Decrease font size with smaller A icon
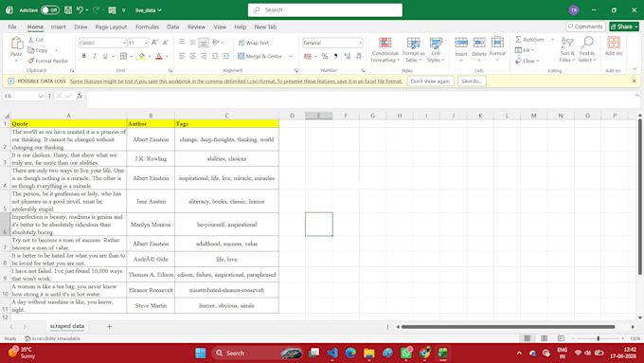This screenshot has width=644, height=363. pos(166,43)
